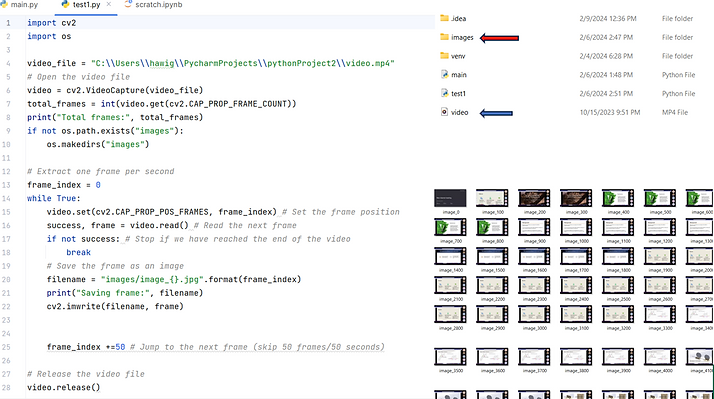Click the 'frame_index = 0' assignment
This screenshot has height=399, width=714.
64,185
